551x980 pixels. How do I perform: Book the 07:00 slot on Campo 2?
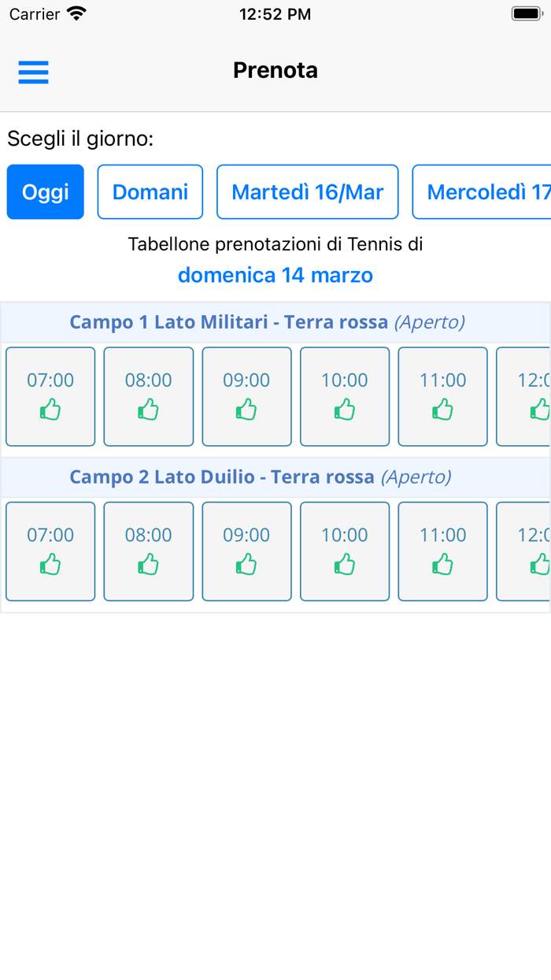click(50, 551)
